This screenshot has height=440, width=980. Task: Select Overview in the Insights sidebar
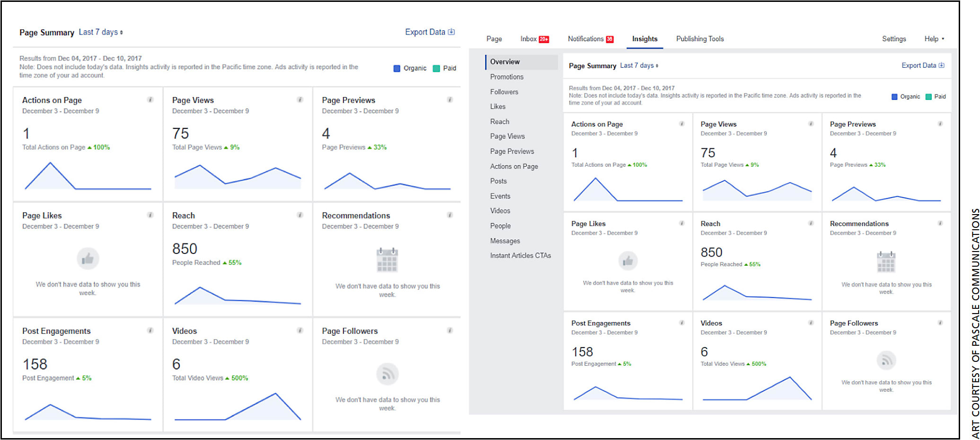(504, 62)
